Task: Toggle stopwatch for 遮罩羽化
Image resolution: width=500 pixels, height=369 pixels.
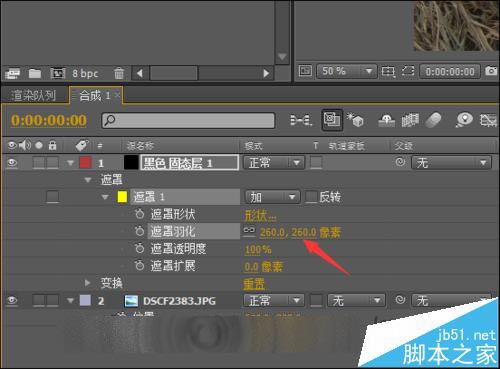Action: 140,231
